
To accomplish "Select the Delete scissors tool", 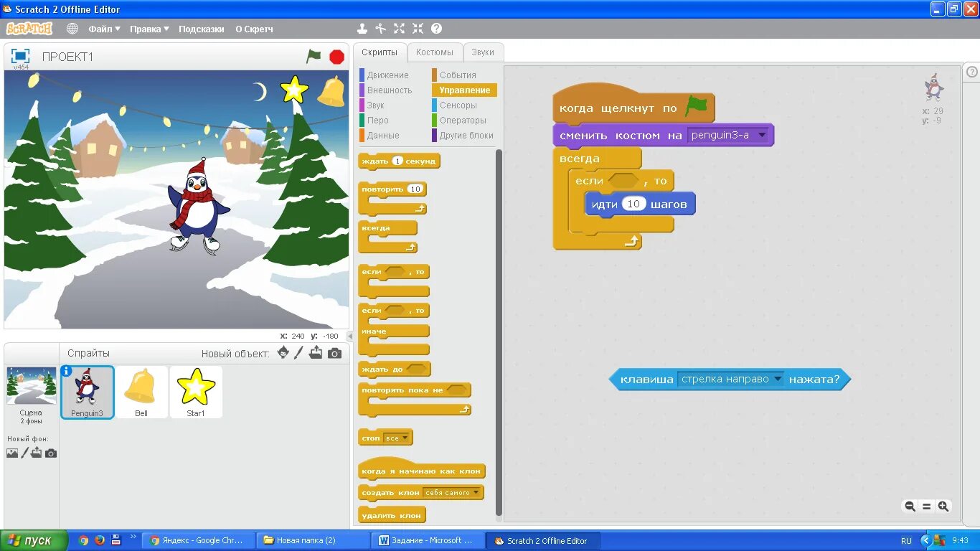I will click(x=381, y=29).
